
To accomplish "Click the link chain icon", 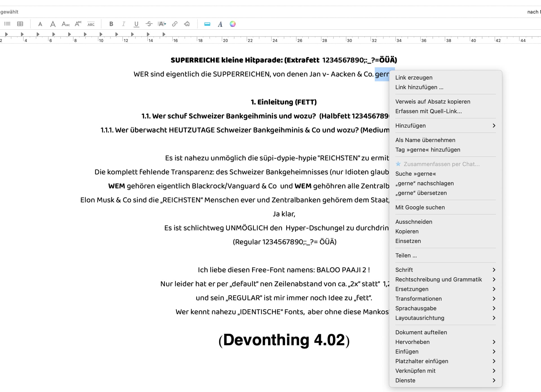I will tap(175, 24).
